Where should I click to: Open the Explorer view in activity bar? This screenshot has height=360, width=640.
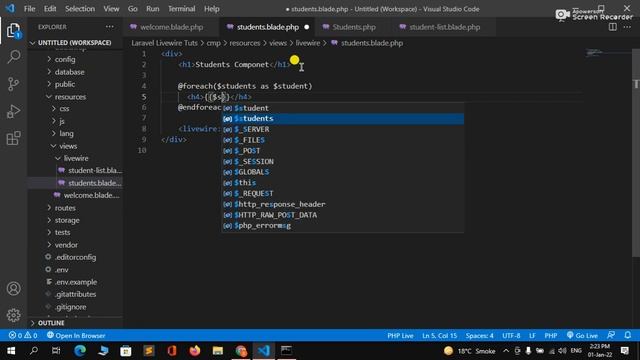(x=13, y=31)
